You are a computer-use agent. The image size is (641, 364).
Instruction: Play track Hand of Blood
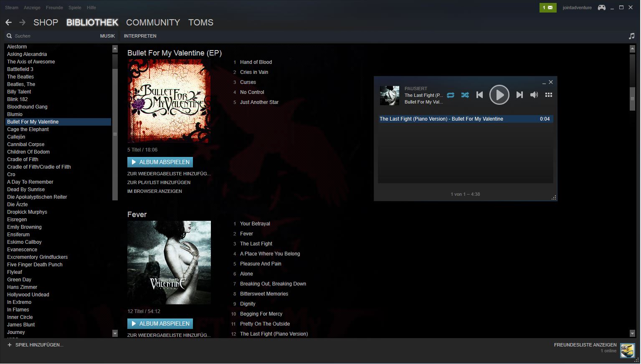[256, 62]
